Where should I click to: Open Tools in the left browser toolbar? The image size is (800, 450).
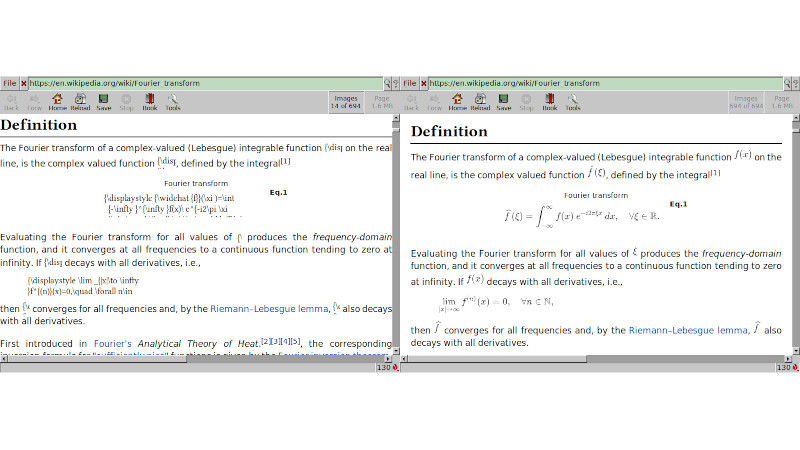pos(173,101)
